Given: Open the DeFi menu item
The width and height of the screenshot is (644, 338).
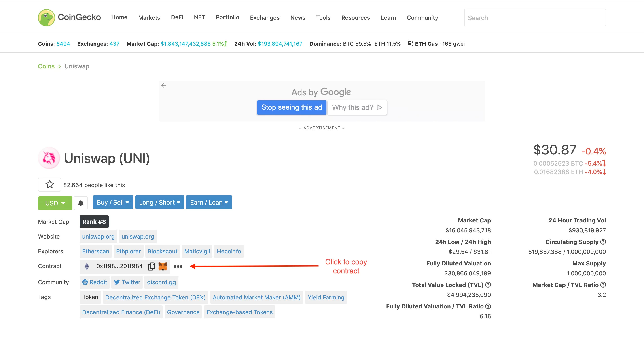Looking at the screenshot, I should coord(177,17).
